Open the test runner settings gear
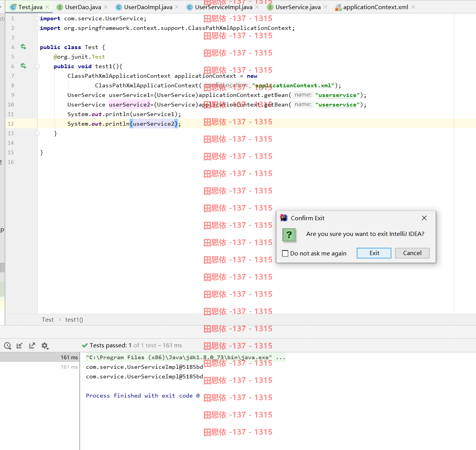 point(45,346)
